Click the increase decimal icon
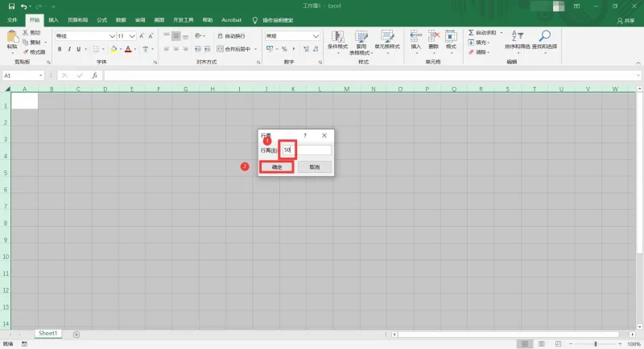This screenshot has height=349, width=644. [306, 49]
